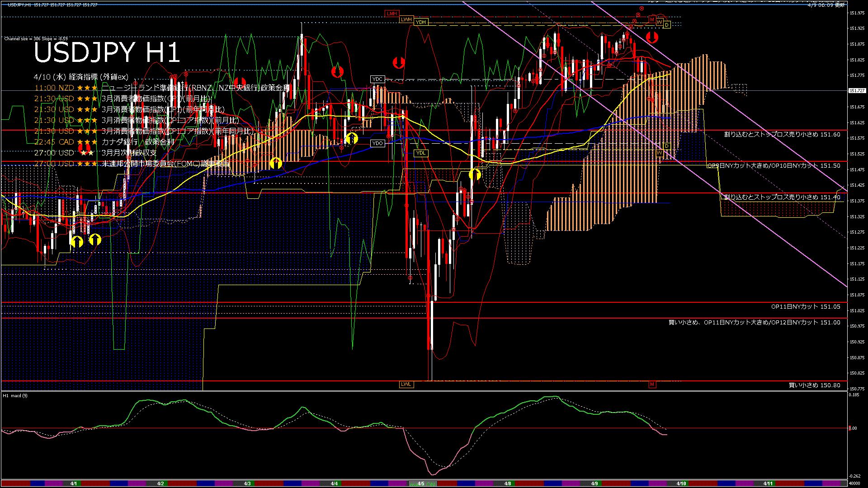Click the '4/9 06:09 更新' timestamp
This screenshot has width=868, height=488.
826,5
